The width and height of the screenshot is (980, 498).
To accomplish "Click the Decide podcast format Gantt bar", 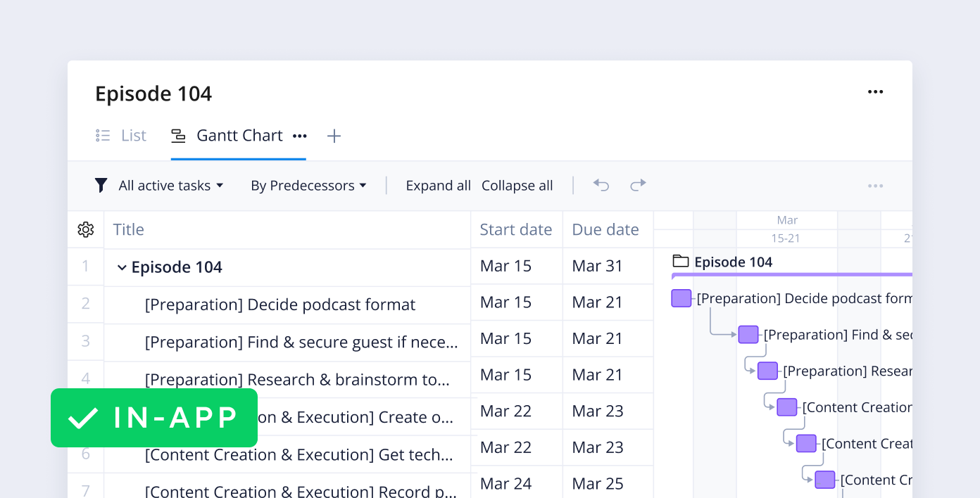I will tap(681, 298).
